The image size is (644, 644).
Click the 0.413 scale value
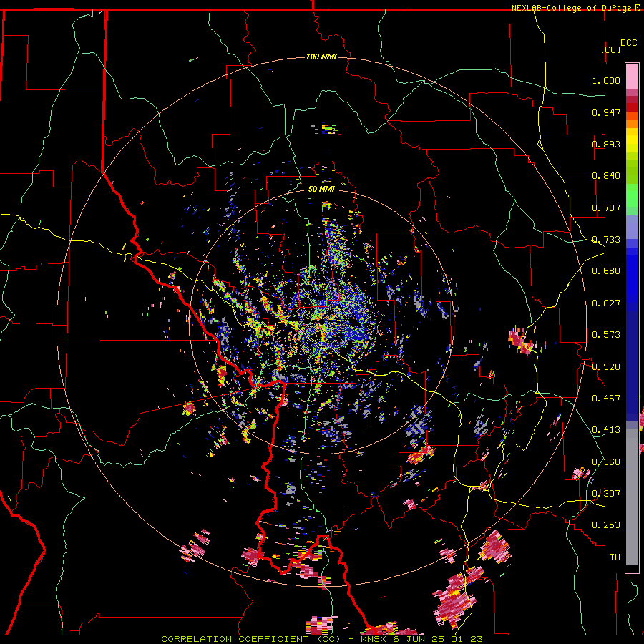tap(606, 430)
